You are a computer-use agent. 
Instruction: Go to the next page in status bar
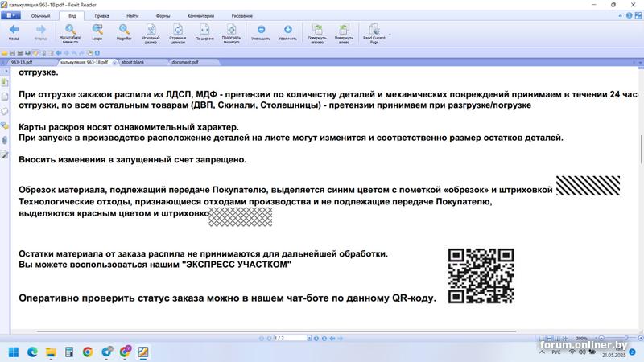click(316, 339)
